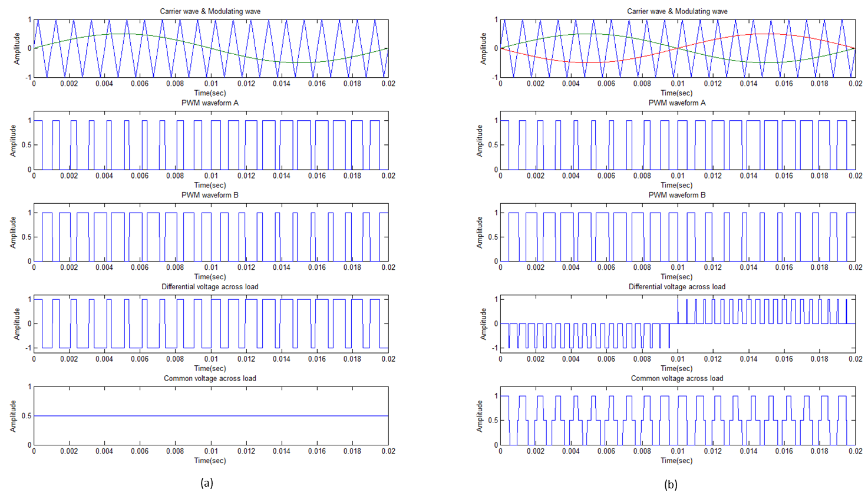Viewport: 868px width, 499px height.
Task: Click the flat 0.5 line in left common voltage plot
Action: click(211, 416)
